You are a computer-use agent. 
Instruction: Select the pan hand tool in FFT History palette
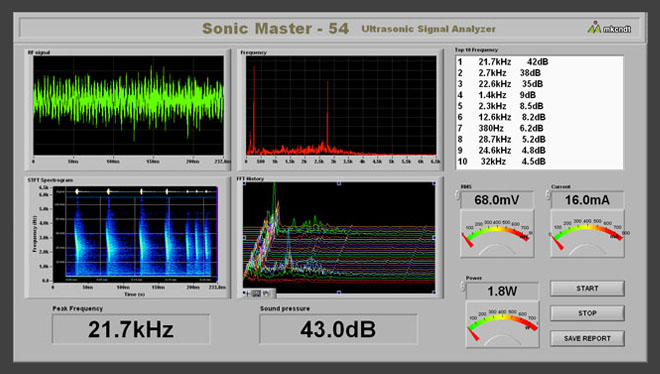(266, 293)
